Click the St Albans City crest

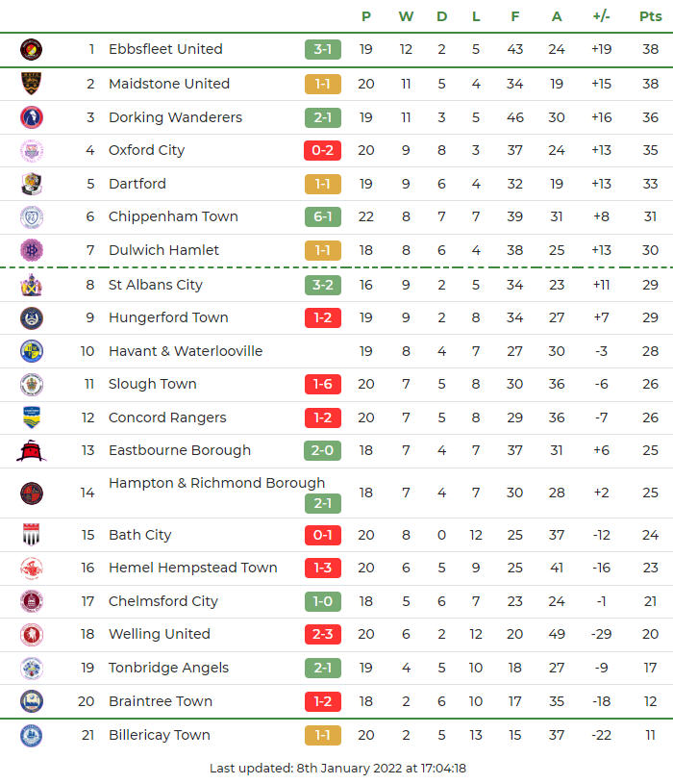(32, 285)
